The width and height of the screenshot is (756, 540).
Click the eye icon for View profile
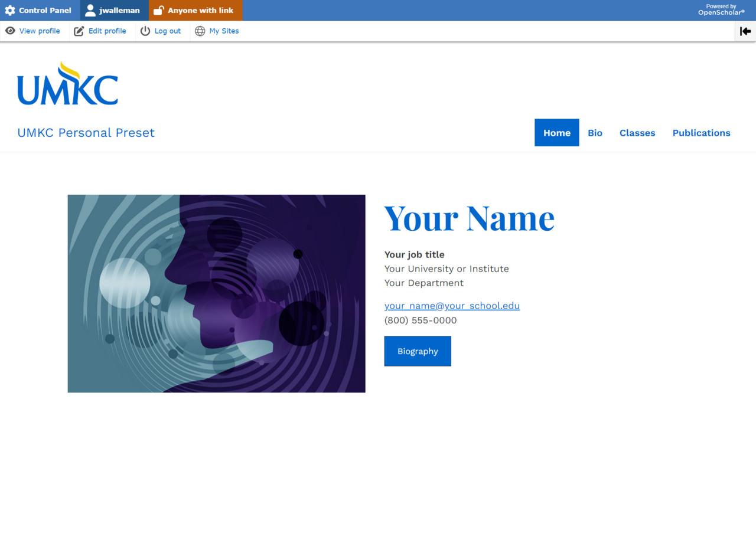[x=10, y=31]
